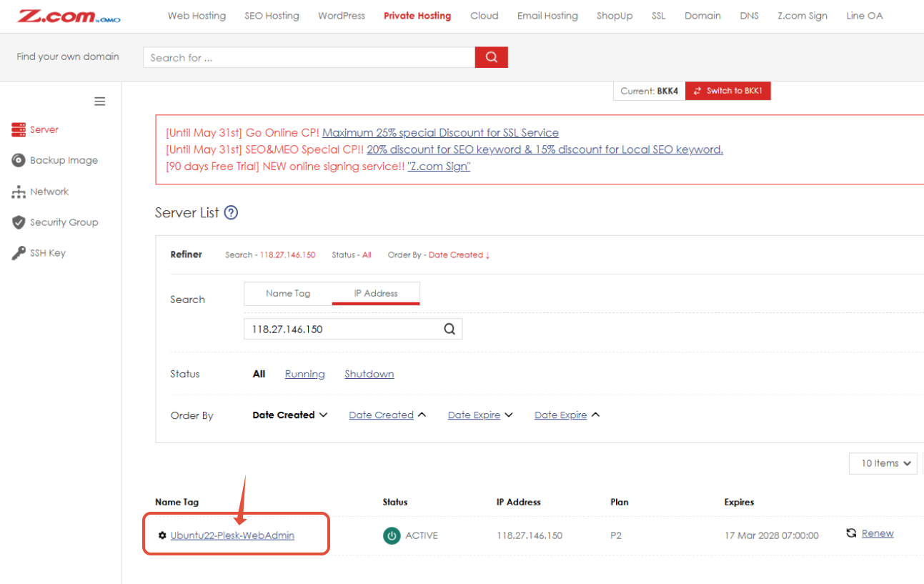This screenshot has height=584, width=924.
Task: Open Security Group in the sidebar
Action: pos(64,222)
